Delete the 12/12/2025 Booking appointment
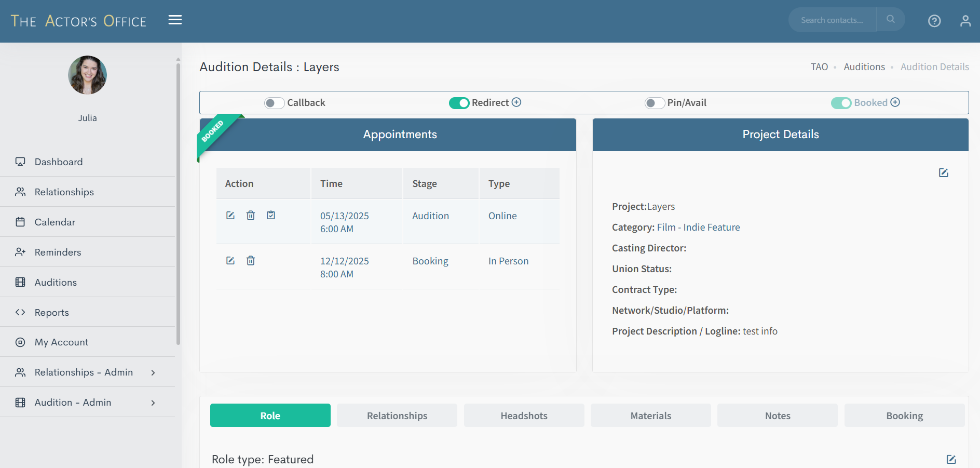Viewport: 980px width, 468px height. click(251, 261)
